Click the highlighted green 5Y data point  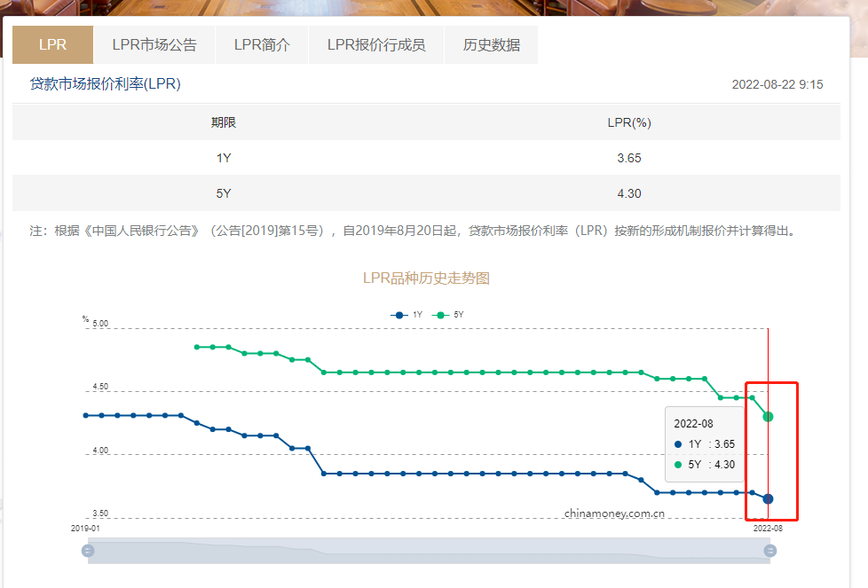[x=769, y=417]
